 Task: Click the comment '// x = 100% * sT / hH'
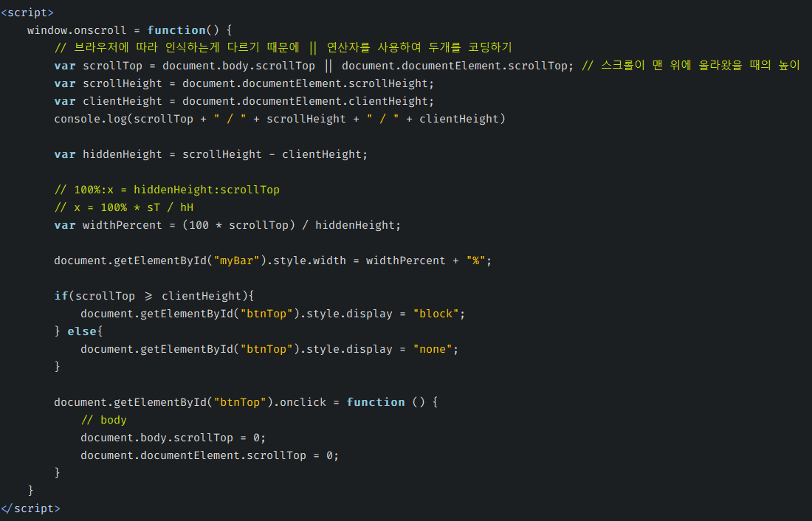tap(124, 207)
